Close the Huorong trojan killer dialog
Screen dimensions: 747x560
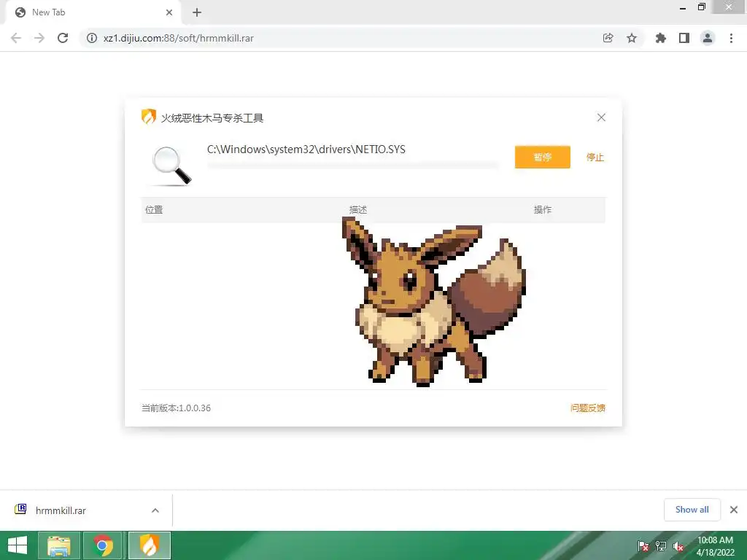coord(601,117)
